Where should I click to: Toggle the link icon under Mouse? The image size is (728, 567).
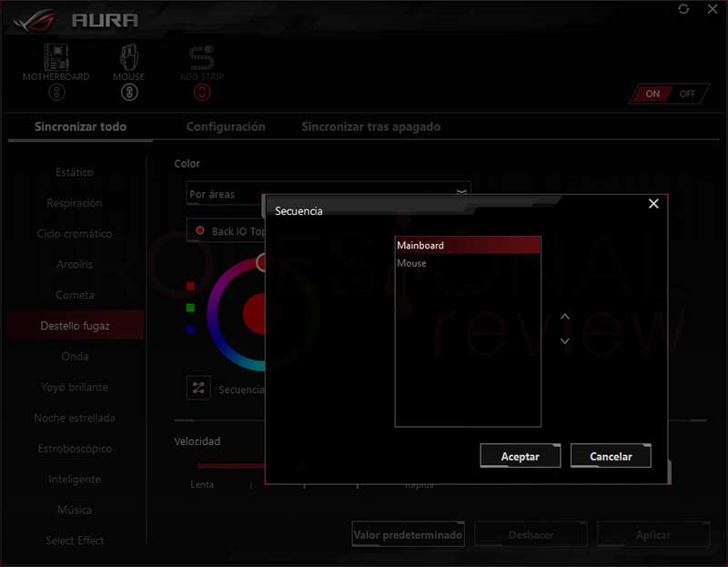pos(129,93)
